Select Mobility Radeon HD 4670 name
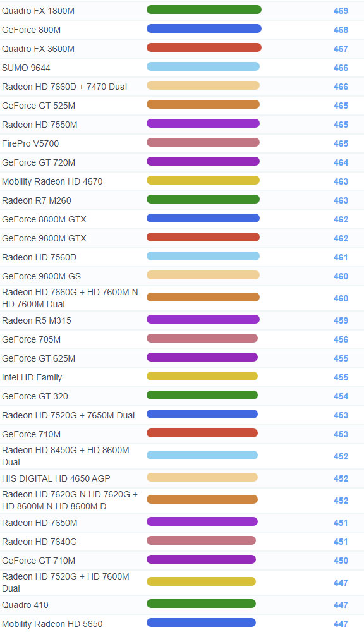Screen dimensions: 364x632 pyautogui.click(x=52, y=181)
